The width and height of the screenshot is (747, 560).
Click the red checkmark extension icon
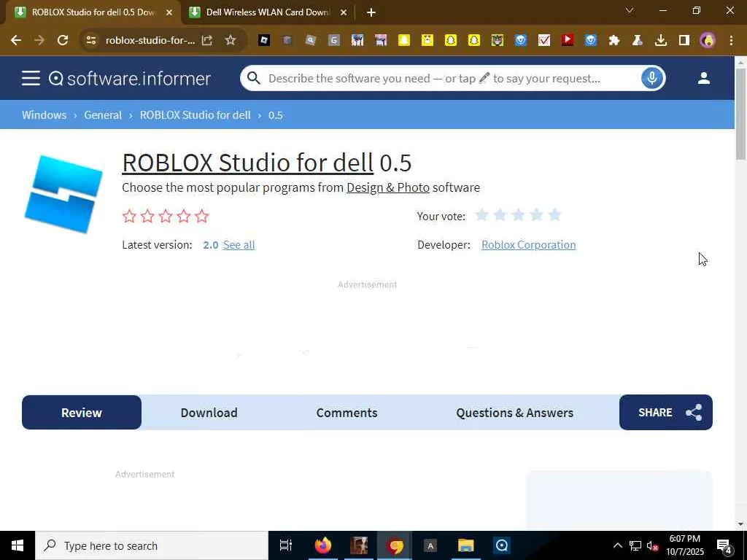click(543, 41)
